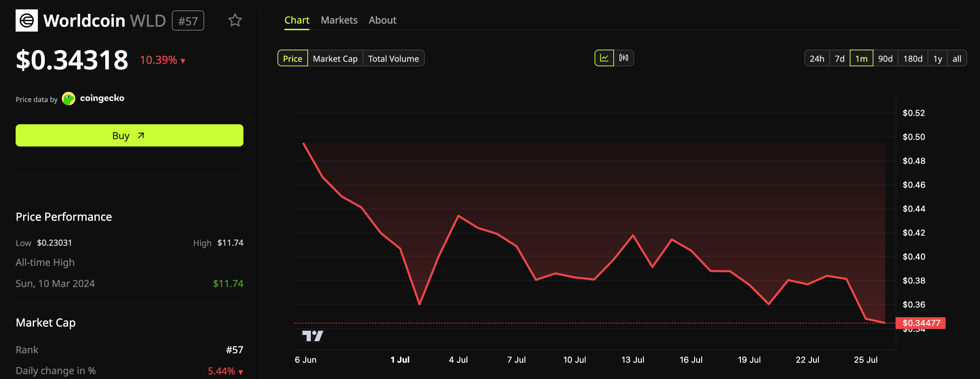This screenshot has height=379, width=980.
Task: Click the #57 rank badge
Action: 188,20
